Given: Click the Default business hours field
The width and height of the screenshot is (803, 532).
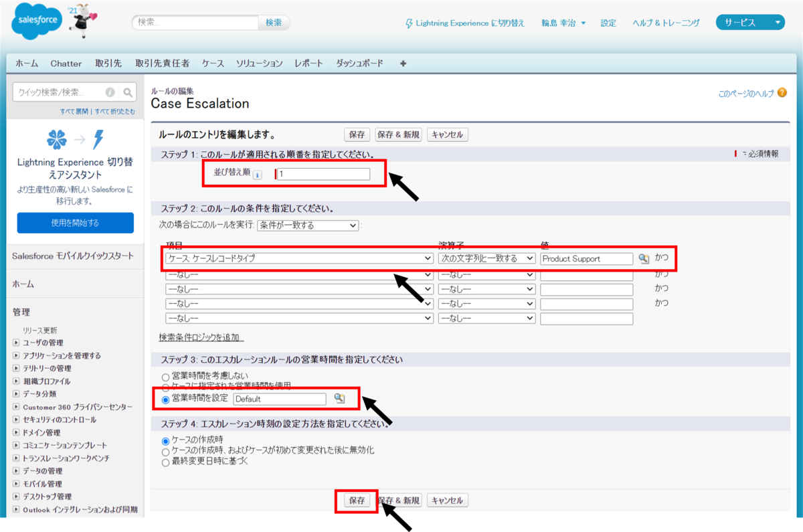Looking at the screenshot, I should tap(280, 399).
